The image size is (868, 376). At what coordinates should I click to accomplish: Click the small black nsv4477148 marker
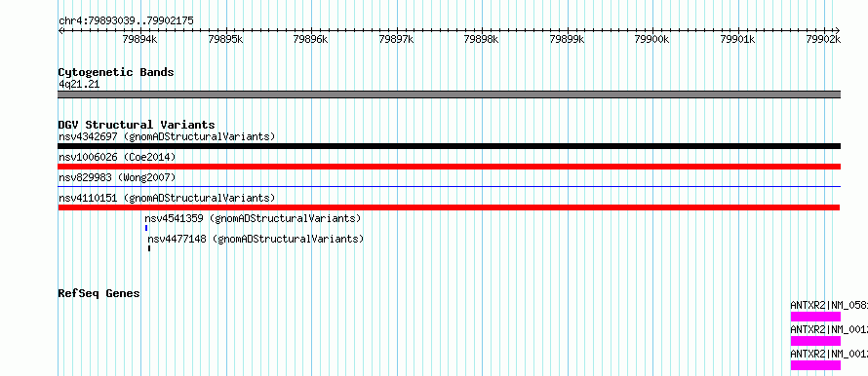click(149, 248)
